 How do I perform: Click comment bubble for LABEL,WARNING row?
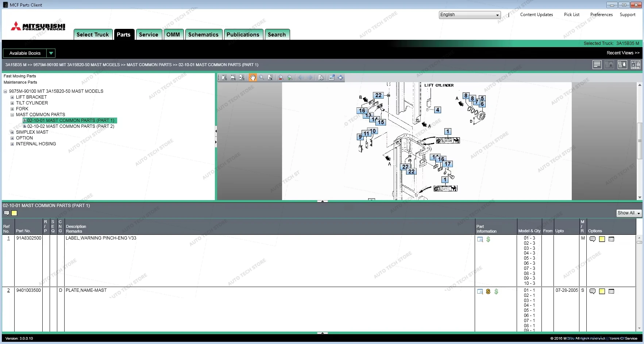[593, 239]
